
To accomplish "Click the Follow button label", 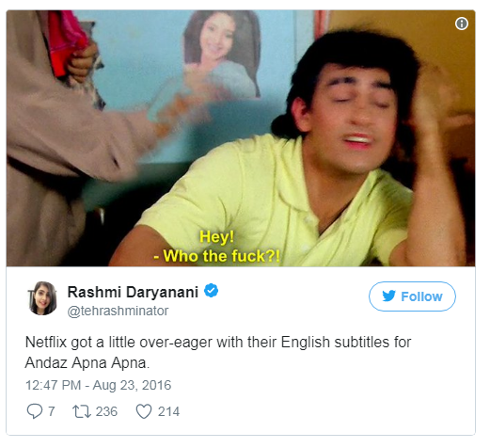I will pos(421,296).
